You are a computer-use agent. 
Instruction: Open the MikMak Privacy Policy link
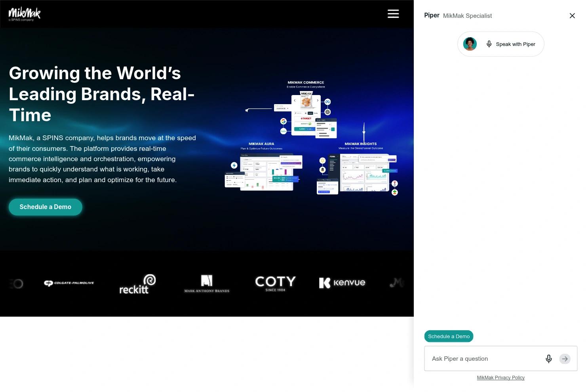click(x=501, y=378)
